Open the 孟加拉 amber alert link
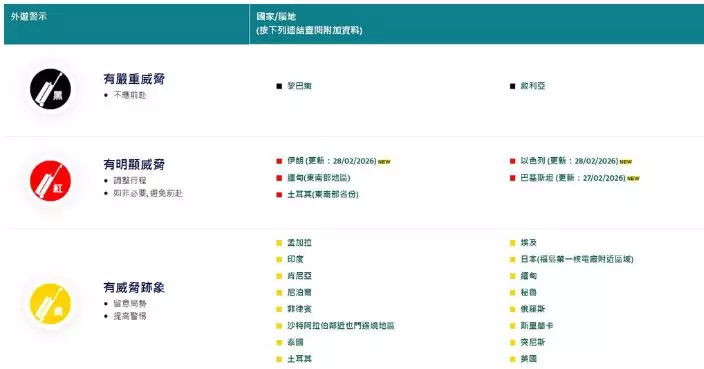Image resolution: width=704 pixels, height=369 pixels. tap(299, 243)
